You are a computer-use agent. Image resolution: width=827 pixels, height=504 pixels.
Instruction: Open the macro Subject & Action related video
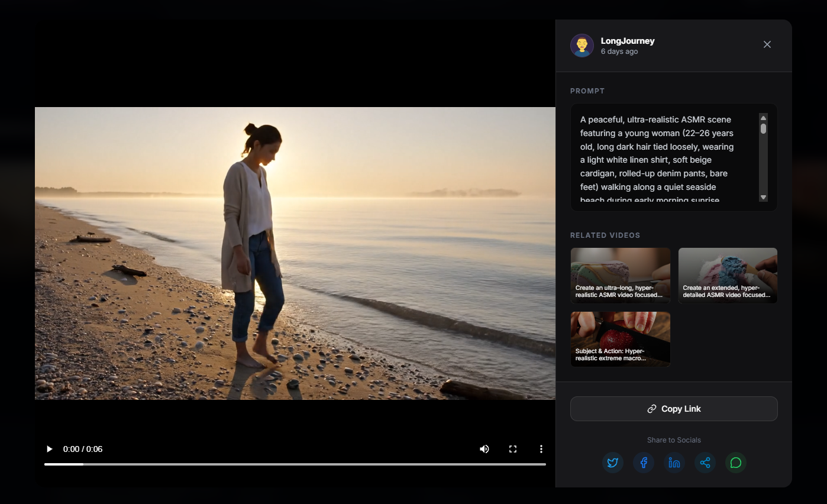pos(620,339)
